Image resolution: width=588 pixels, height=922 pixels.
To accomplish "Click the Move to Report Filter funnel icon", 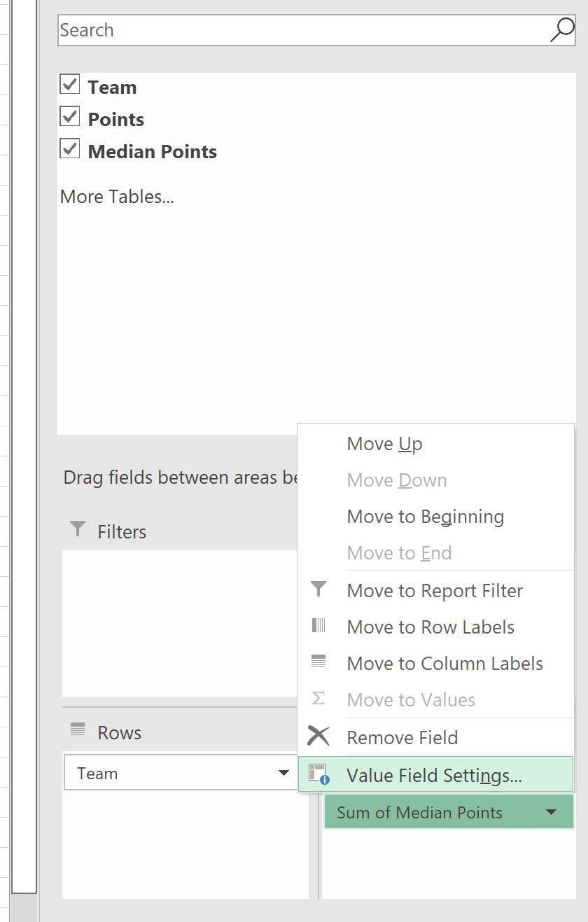I will 318,589.
